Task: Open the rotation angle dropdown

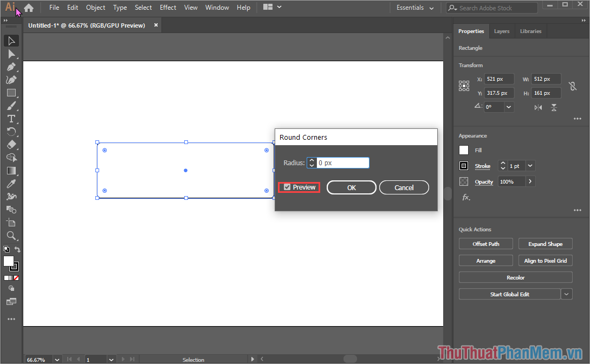Action: [x=509, y=107]
